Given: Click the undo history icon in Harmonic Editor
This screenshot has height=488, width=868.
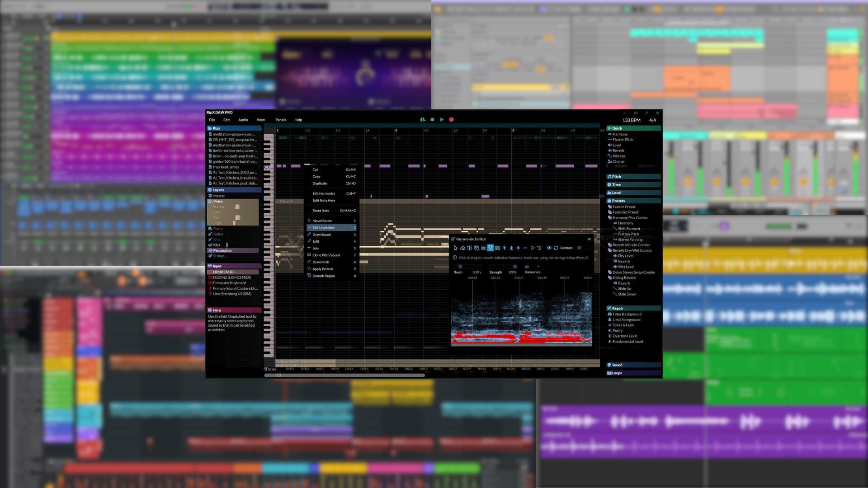Looking at the screenshot, I should 539,248.
